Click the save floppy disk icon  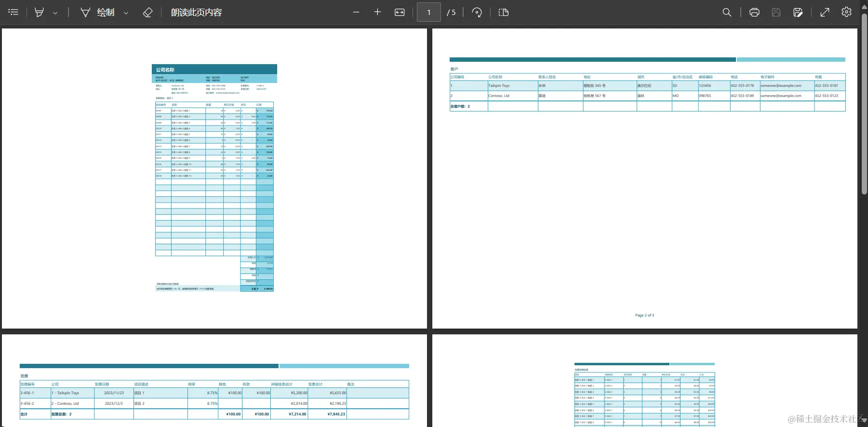point(776,12)
